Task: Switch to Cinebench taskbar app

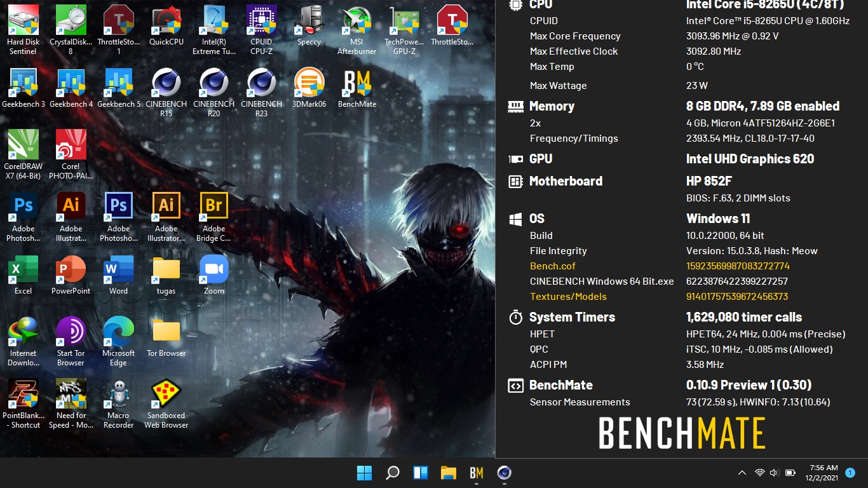Action: [x=505, y=473]
